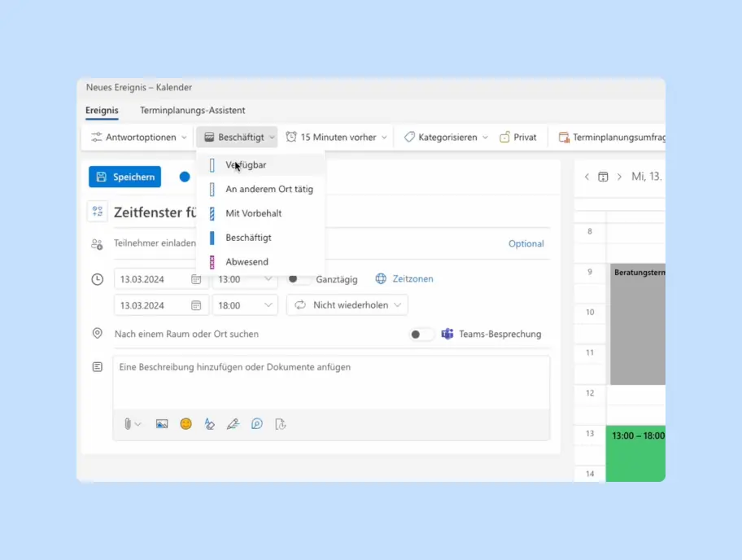Switch to the Terminplanungs-Assistent tab

192,110
